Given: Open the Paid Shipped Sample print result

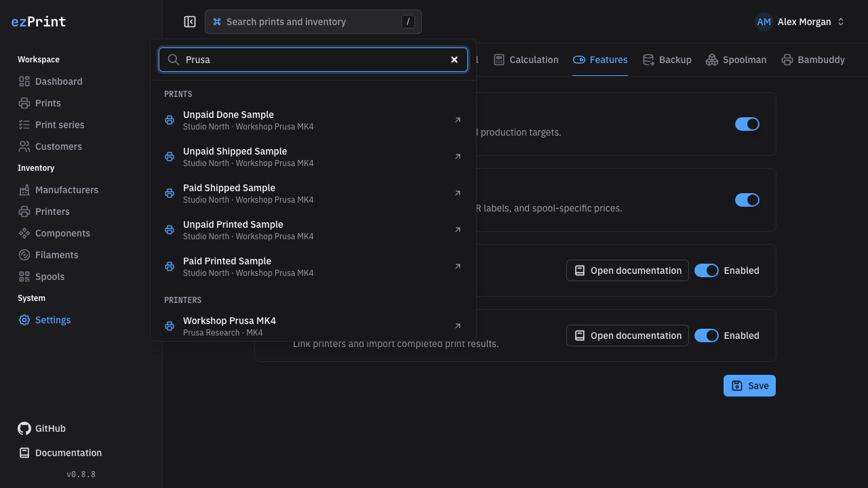Looking at the screenshot, I should [x=313, y=193].
